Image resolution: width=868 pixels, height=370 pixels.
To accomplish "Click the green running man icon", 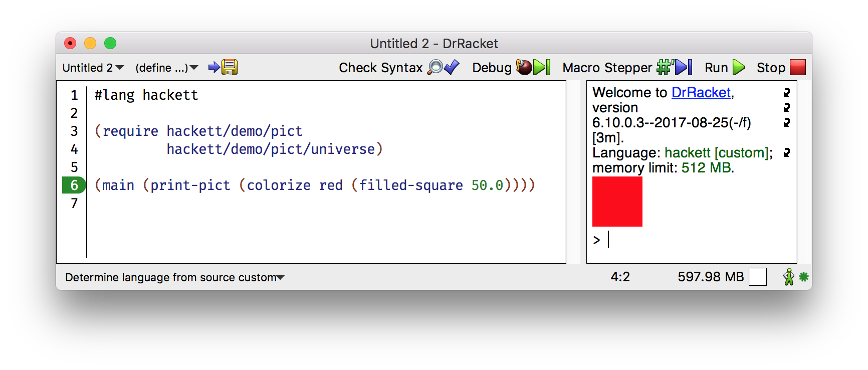I will point(789,277).
